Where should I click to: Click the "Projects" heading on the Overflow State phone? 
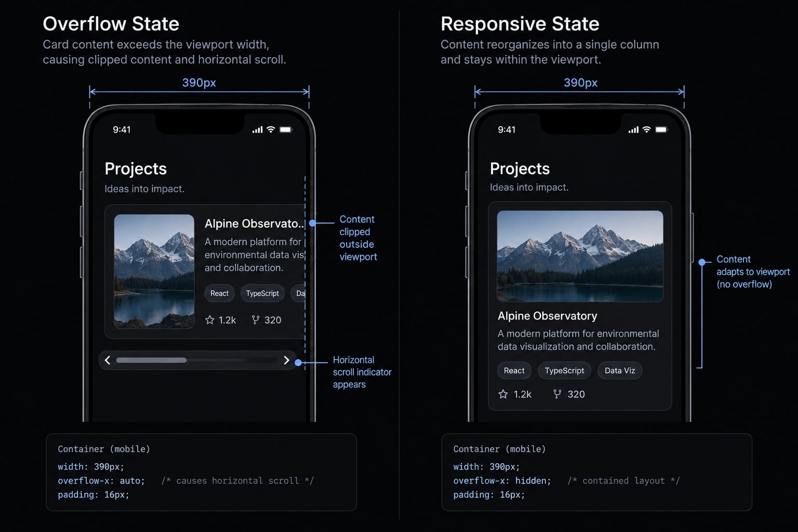pos(136,169)
